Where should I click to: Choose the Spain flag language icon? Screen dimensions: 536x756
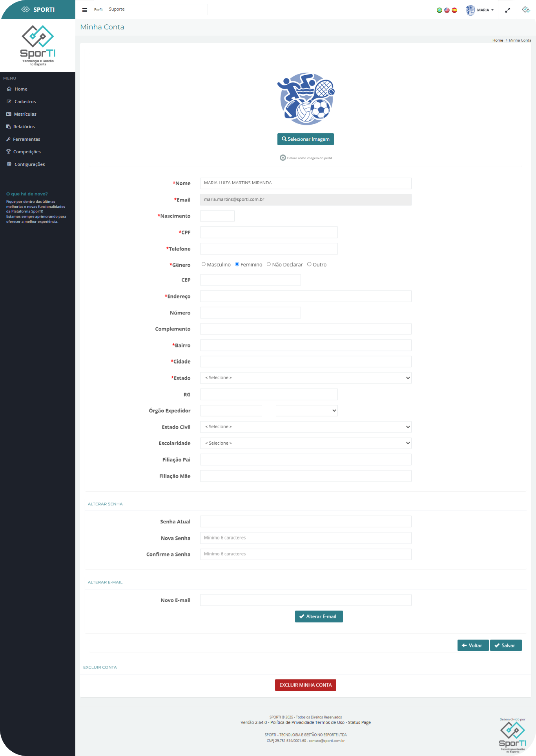pyautogui.click(x=454, y=10)
